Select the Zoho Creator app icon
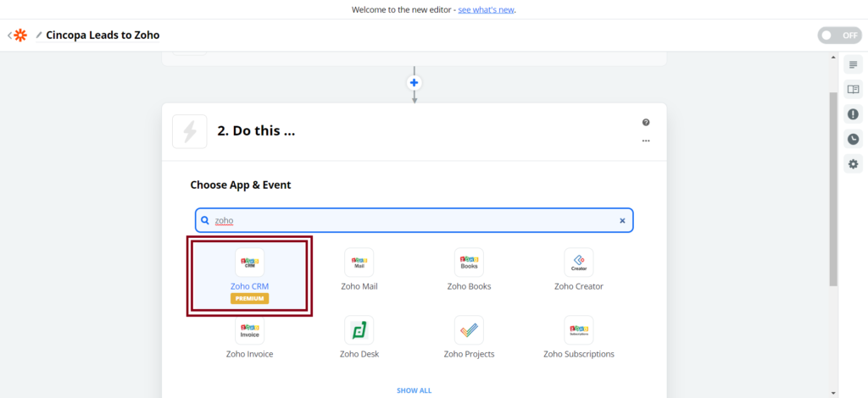The image size is (868, 398). click(x=579, y=263)
